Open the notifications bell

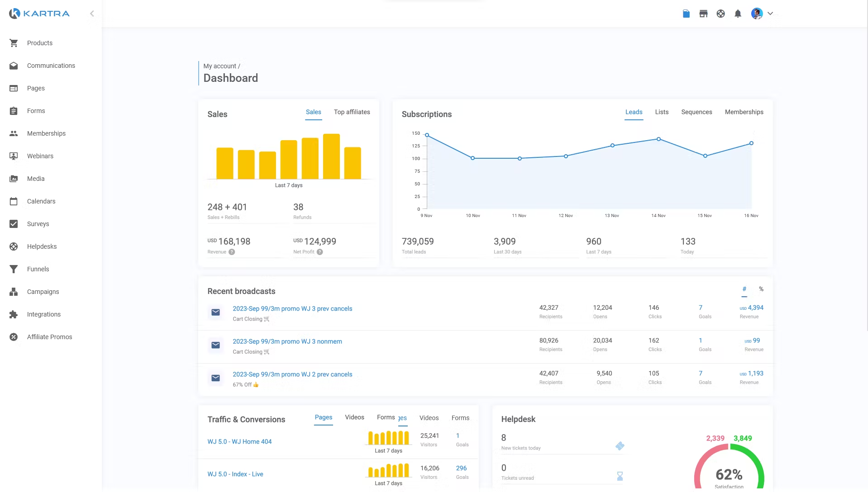pos(738,14)
